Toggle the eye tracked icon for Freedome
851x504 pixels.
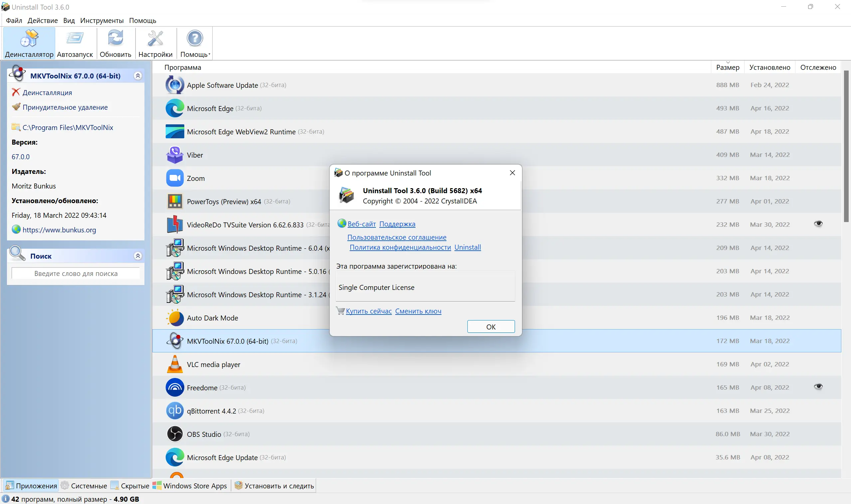tap(818, 387)
